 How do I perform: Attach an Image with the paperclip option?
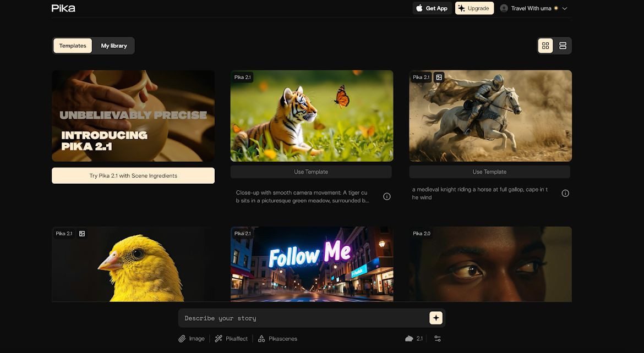click(x=191, y=339)
